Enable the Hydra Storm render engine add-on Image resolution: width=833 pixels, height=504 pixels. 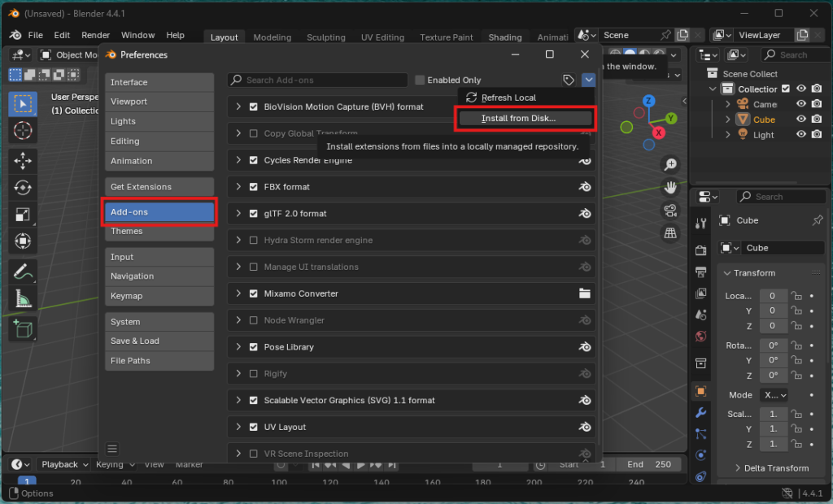tap(254, 241)
